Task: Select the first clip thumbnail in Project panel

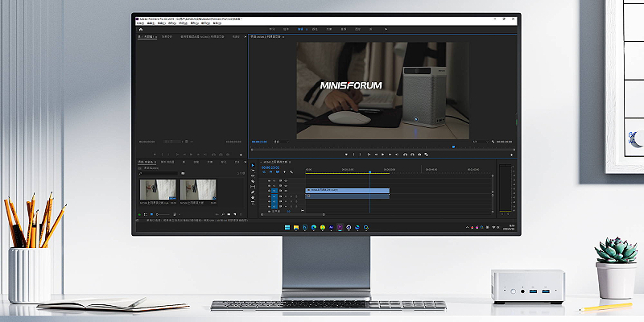Action: [x=158, y=189]
